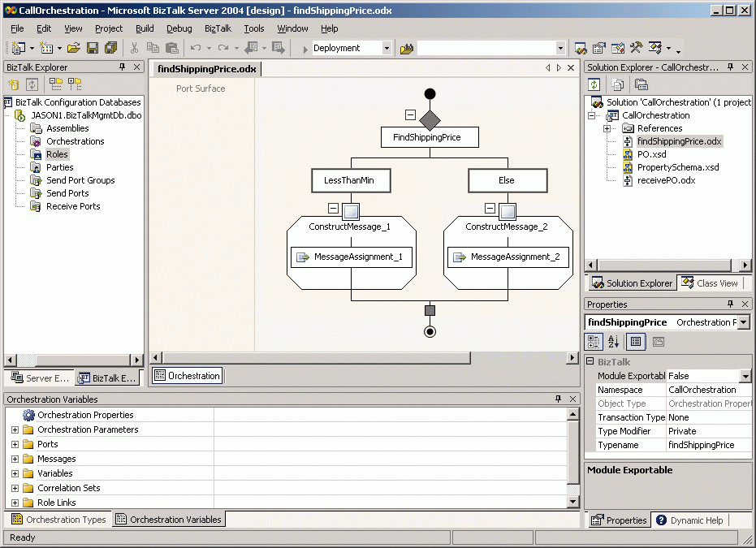Toggle the Categorized view in Properties
This screenshot has height=548, width=756.
[594, 342]
